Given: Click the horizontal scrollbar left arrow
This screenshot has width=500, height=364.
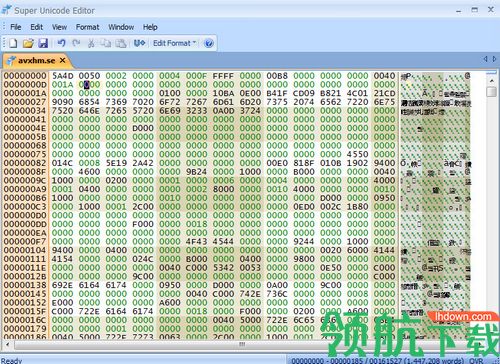Looking at the screenshot, I should [x=7, y=344].
